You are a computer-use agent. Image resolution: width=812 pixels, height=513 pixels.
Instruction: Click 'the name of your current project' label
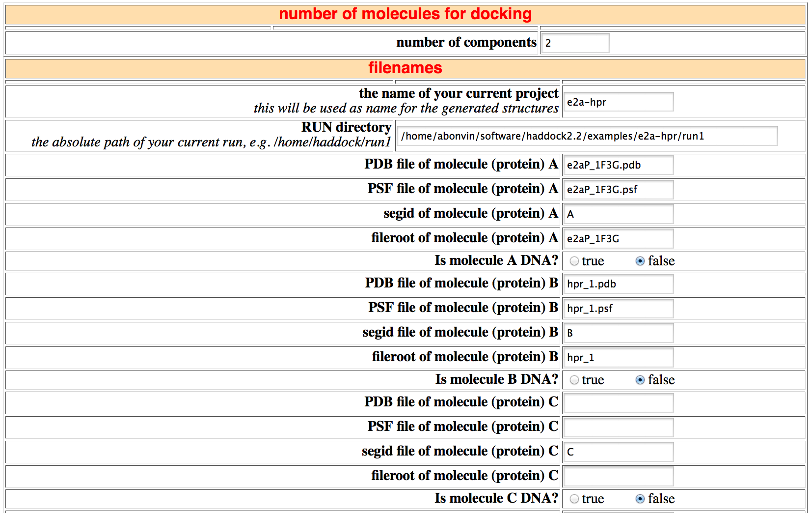[459, 93]
